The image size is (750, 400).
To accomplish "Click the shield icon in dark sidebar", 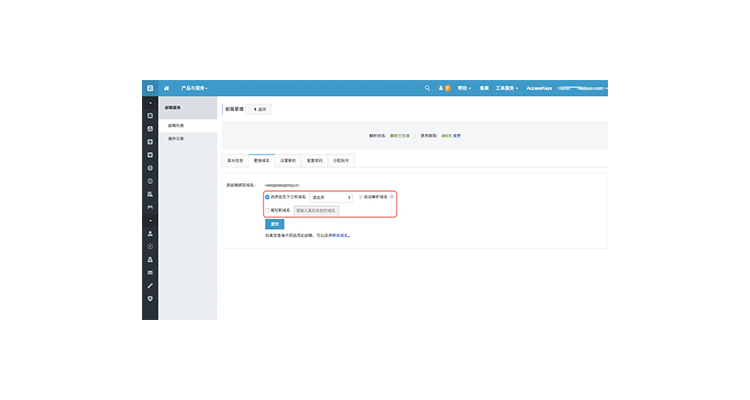I will pyautogui.click(x=150, y=299).
